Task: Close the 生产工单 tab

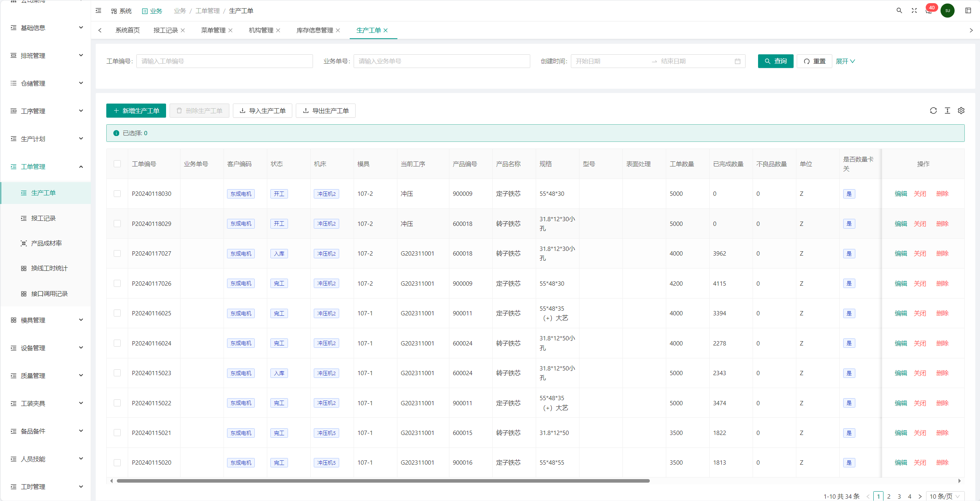Action: pyautogui.click(x=386, y=30)
